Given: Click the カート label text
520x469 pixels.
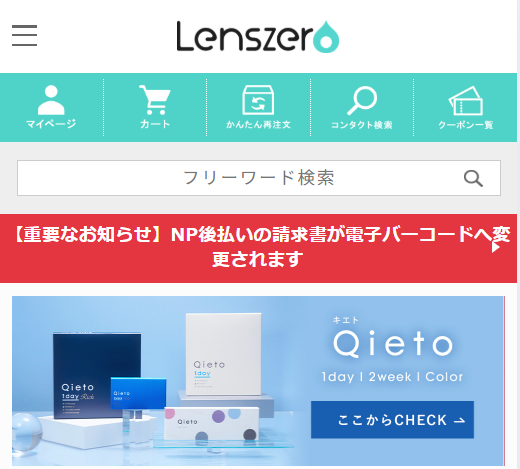Looking at the screenshot, I should pos(155,124).
